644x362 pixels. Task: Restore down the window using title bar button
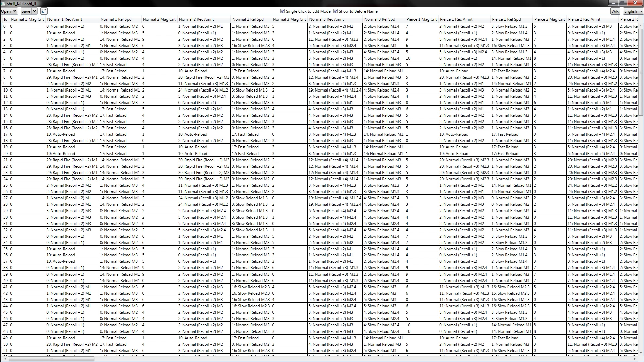point(622,3)
